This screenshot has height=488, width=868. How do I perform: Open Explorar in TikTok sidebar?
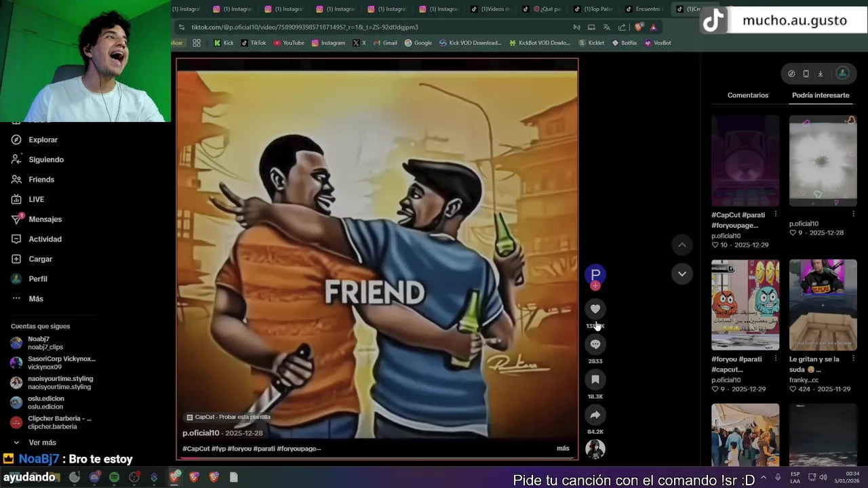pyautogui.click(x=35, y=140)
